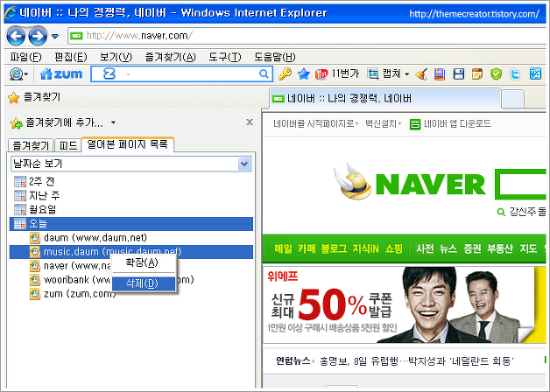The image size is (550, 392).
Task: Open 지식iN in Naver menu bar
Action: [x=365, y=248]
